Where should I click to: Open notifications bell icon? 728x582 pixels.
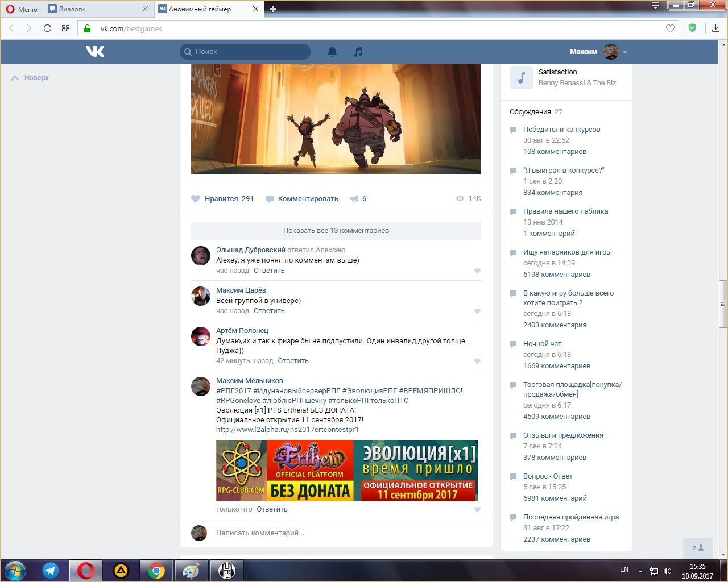[x=332, y=52]
